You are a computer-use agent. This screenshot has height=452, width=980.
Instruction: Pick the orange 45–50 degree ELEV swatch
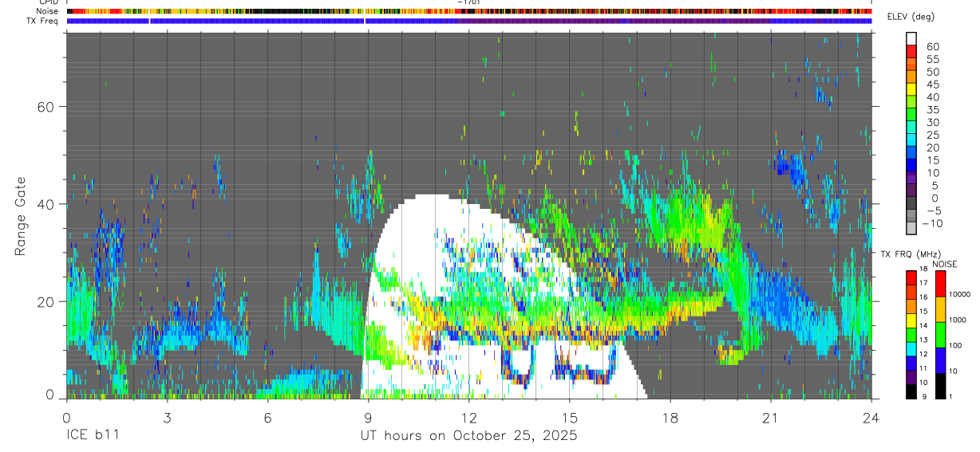click(911, 77)
